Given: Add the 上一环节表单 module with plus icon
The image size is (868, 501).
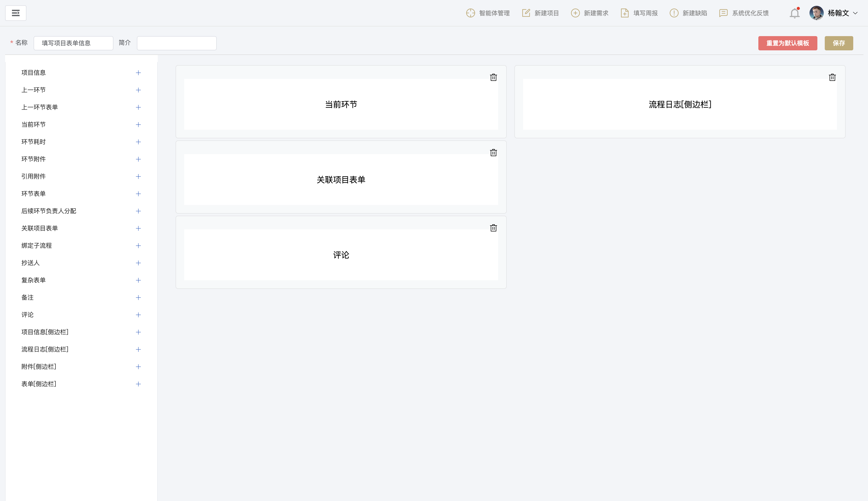Looking at the screenshot, I should tap(138, 107).
